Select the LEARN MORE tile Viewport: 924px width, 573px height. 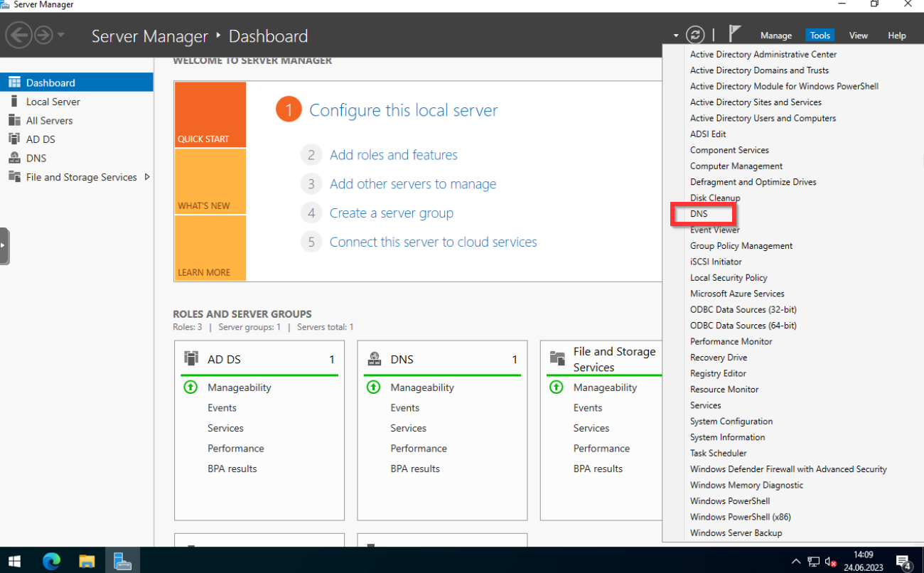pyautogui.click(x=210, y=248)
